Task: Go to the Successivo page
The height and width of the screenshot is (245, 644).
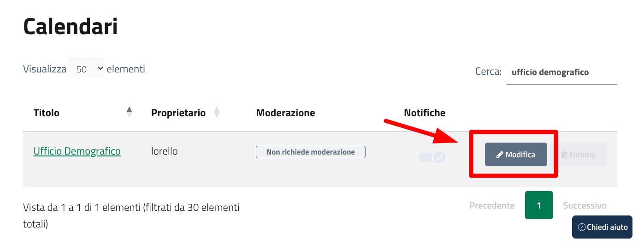Action: (x=585, y=205)
